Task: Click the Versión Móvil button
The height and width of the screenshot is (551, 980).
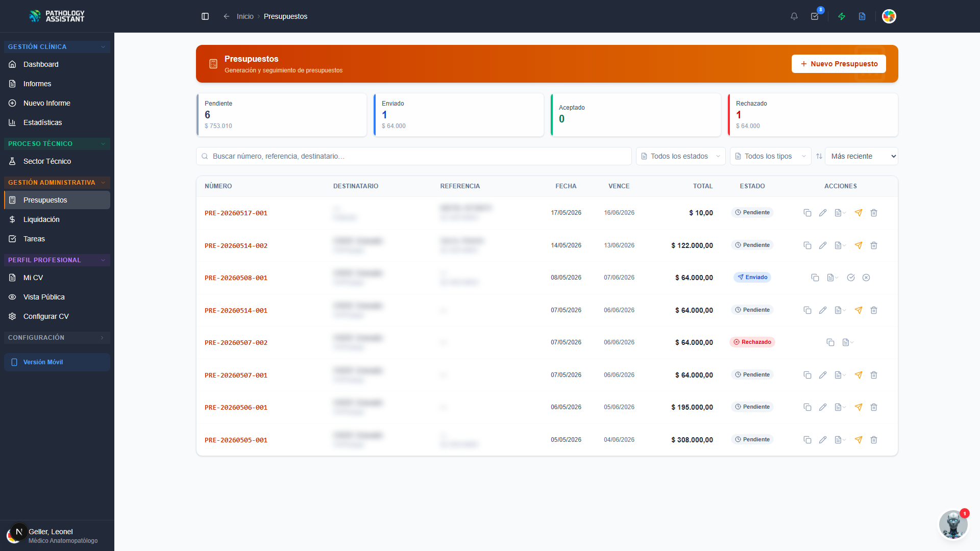Action: (57, 362)
